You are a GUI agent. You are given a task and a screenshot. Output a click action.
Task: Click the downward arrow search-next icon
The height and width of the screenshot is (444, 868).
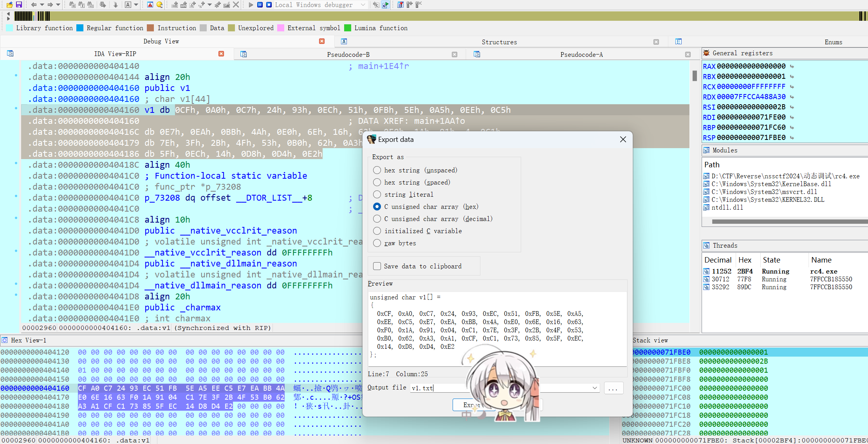[x=115, y=5]
